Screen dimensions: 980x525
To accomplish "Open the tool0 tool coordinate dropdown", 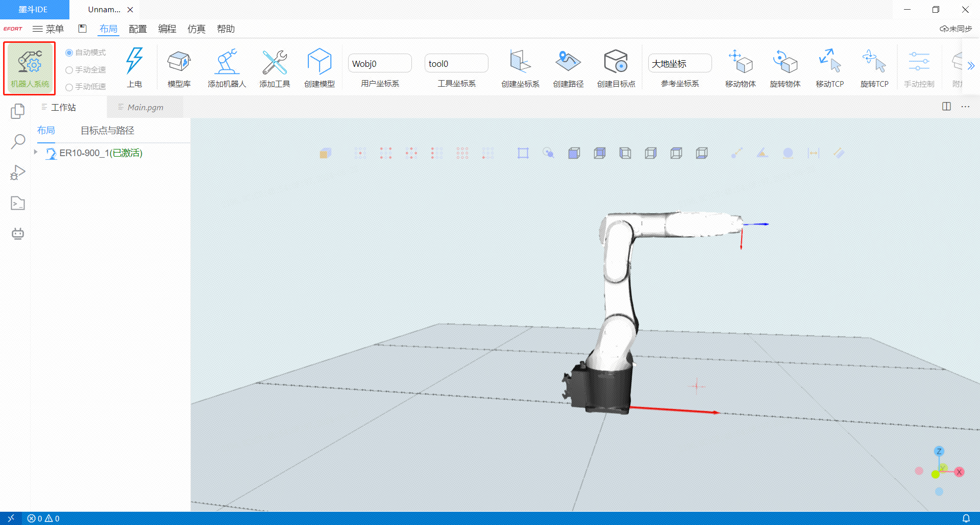I will pyautogui.click(x=456, y=64).
